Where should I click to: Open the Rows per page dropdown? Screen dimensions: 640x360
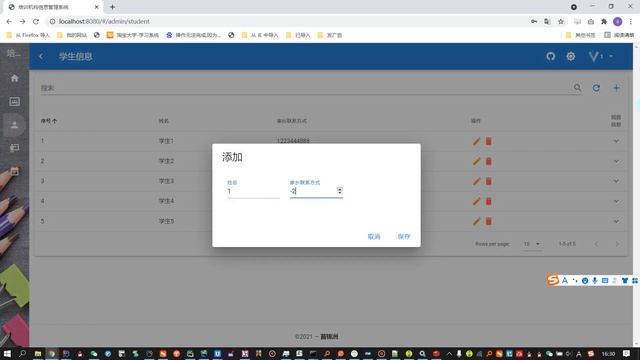pyautogui.click(x=532, y=244)
